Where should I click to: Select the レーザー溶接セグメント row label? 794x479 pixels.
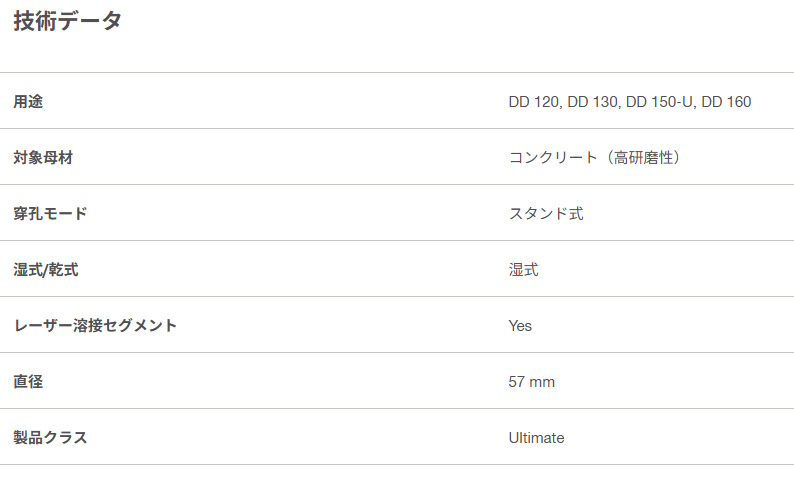coord(95,325)
